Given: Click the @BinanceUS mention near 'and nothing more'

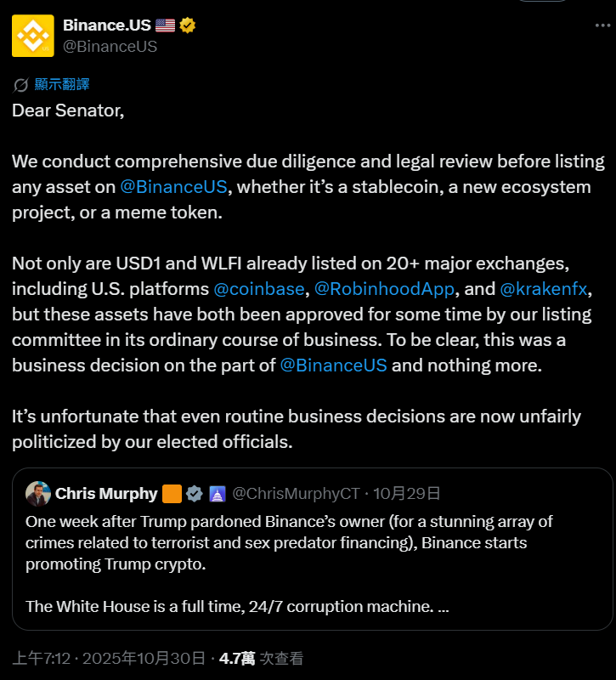Looking at the screenshot, I should pos(334,365).
